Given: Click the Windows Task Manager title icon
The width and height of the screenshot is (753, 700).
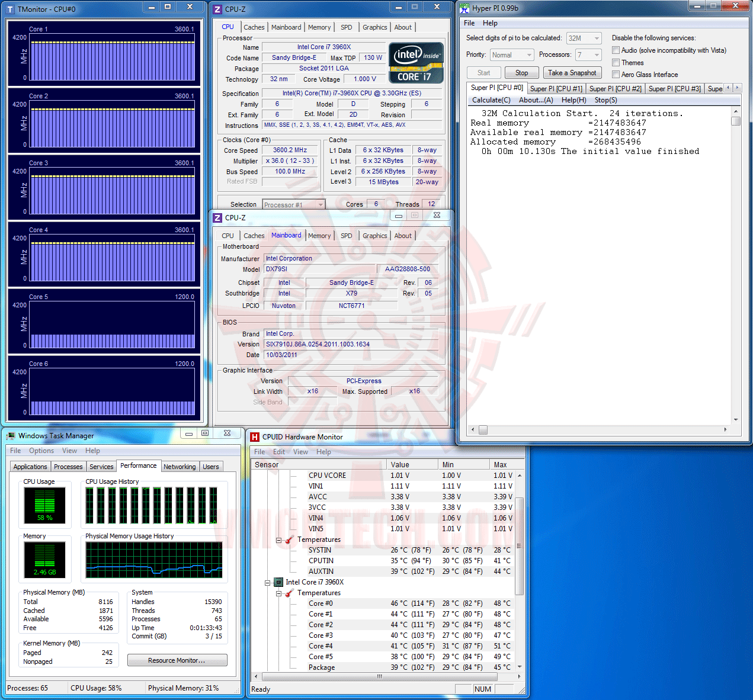Looking at the screenshot, I should [x=11, y=436].
